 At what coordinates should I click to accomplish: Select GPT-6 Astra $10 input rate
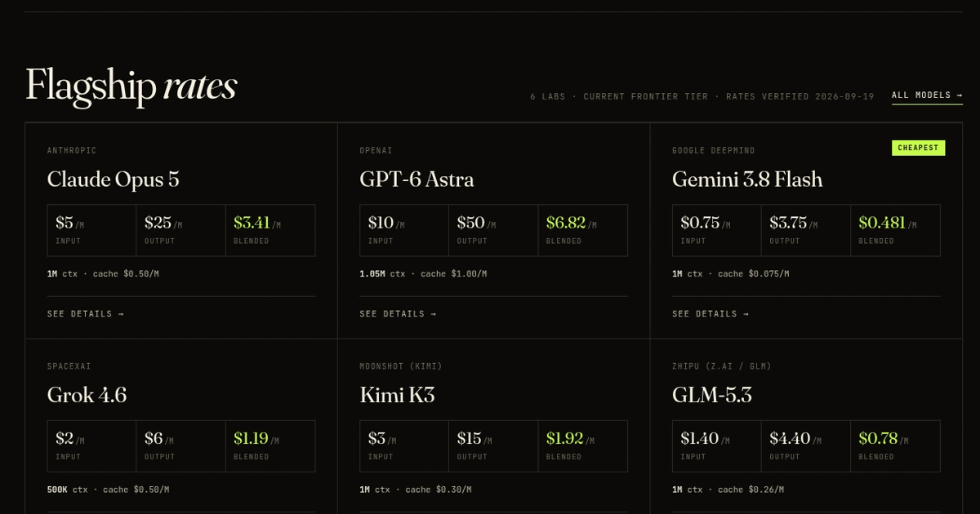pyautogui.click(x=404, y=230)
